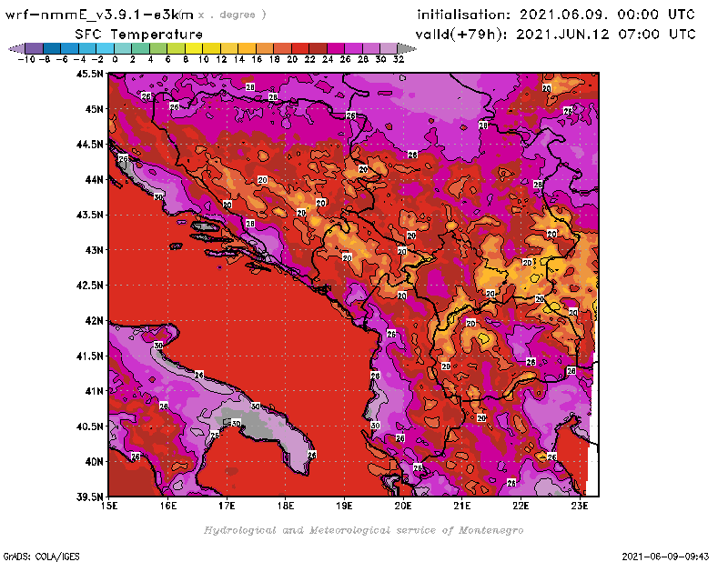Click the '42.5N' latitude axis label
Screen dimensions: 728x562
click(89, 286)
